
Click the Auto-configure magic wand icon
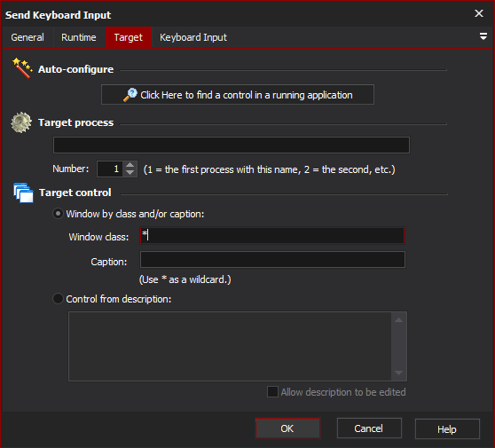coord(22,68)
